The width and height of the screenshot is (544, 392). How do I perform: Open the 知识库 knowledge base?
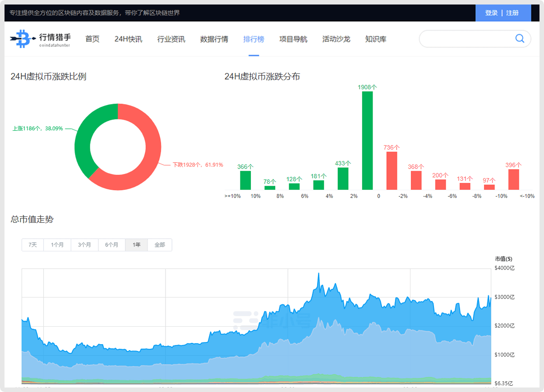(376, 39)
